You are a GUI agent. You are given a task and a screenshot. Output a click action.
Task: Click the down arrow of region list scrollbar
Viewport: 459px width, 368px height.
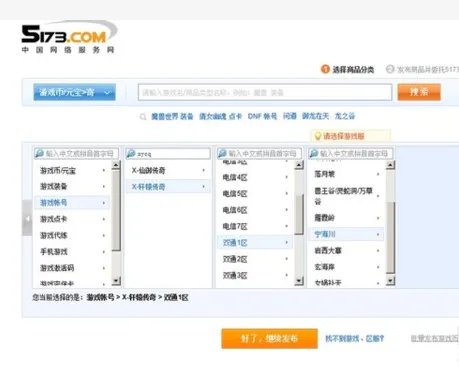pos(299,281)
